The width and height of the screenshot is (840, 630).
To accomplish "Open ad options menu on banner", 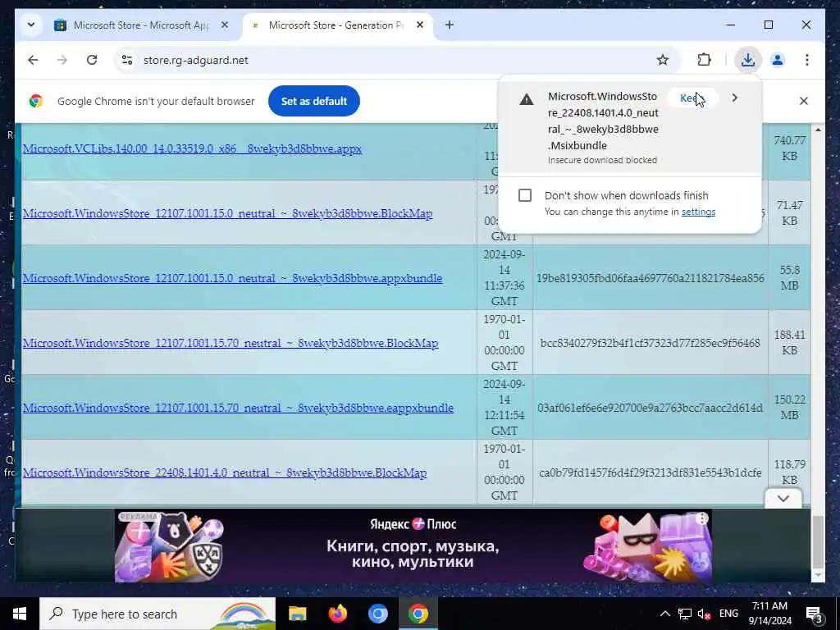I will [702, 518].
